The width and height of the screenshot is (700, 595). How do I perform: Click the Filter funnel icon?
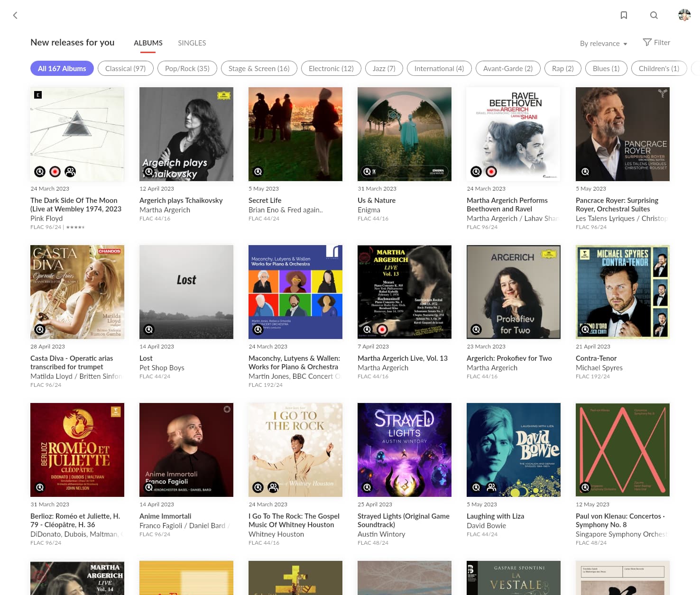click(x=647, y=42)
